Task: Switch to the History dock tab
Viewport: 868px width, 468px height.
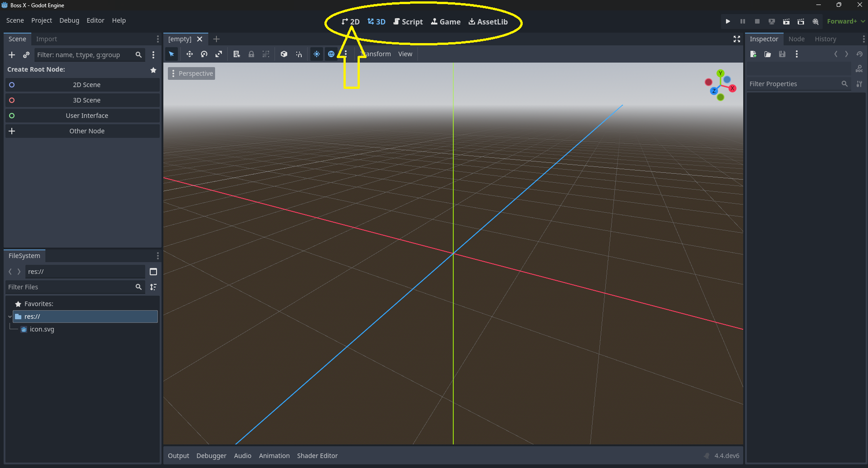Action: (x=825, y=39)
